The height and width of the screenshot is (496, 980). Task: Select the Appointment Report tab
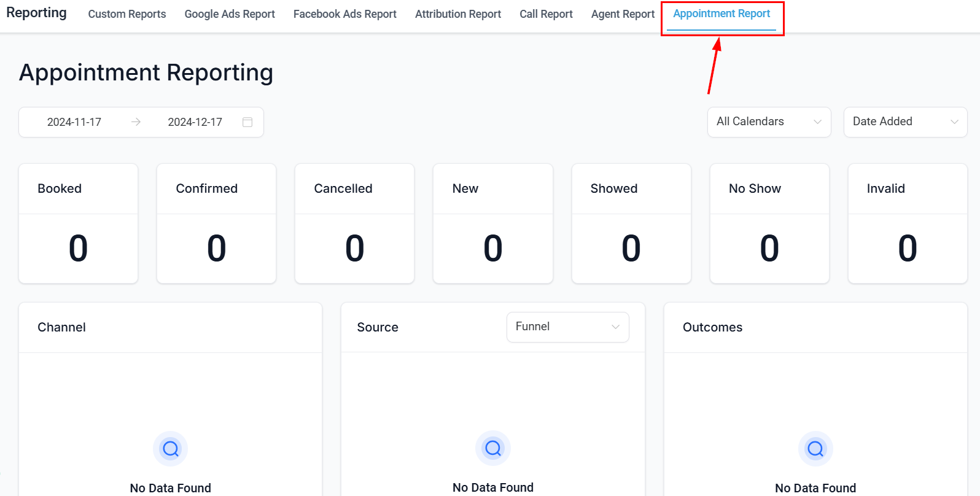tap(721, 14)
